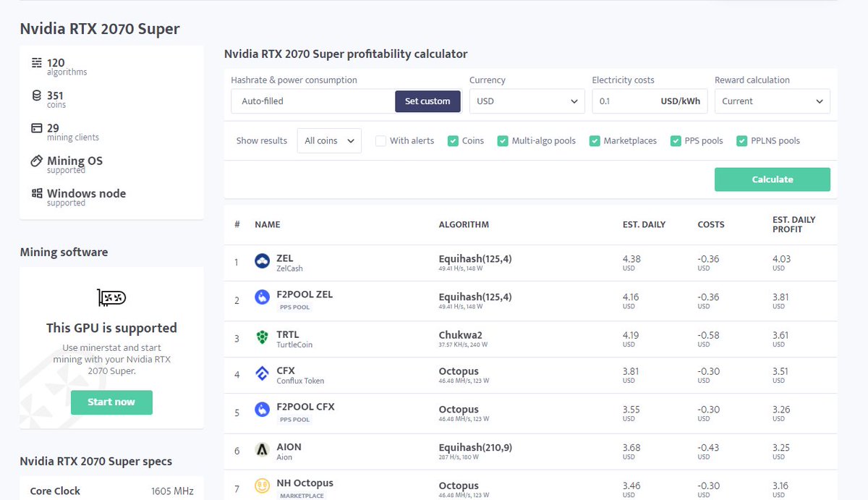Screen dimensions: 868x500
Task: Click the 3.25 profit value for AION
Action: pyautogui.click(x=780, y=447)
